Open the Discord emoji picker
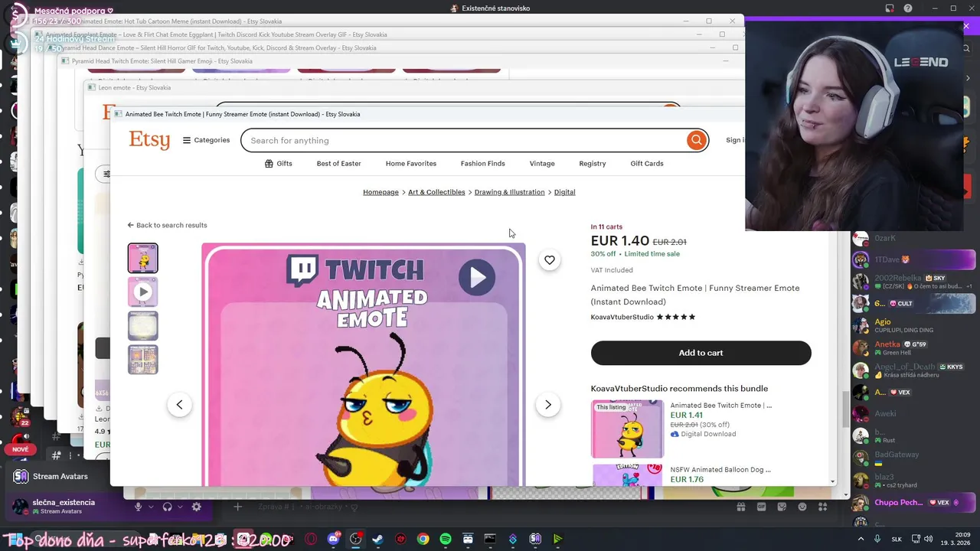 pyautogui.click(x=802, y=507)
